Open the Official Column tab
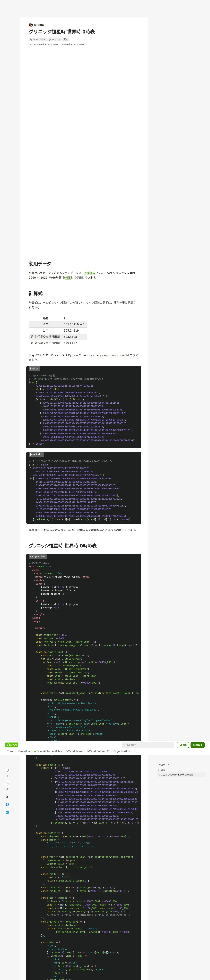 (x=98, y=751)
